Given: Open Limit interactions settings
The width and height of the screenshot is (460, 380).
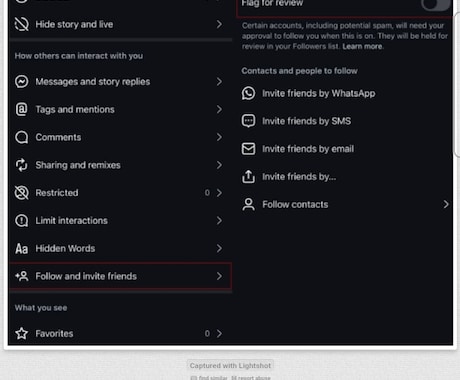Looking at the screenshot, I should click(121, 221).
